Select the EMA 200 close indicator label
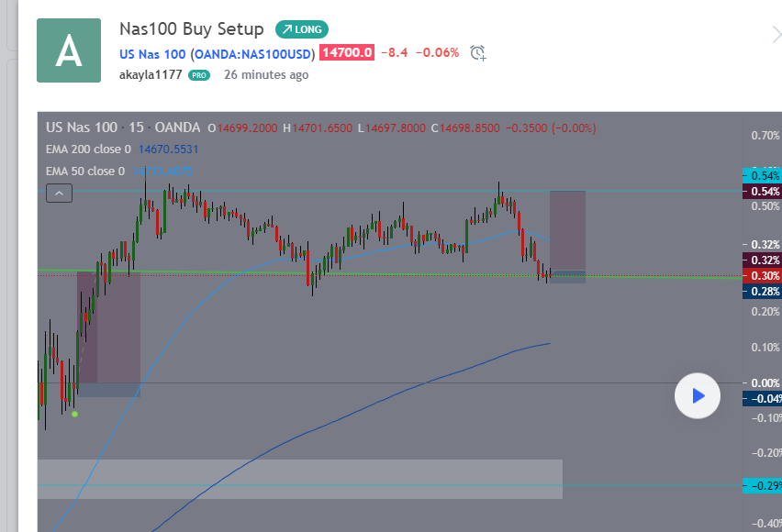The width and height of the screenshot is (782, 532). tap(90, 149)
